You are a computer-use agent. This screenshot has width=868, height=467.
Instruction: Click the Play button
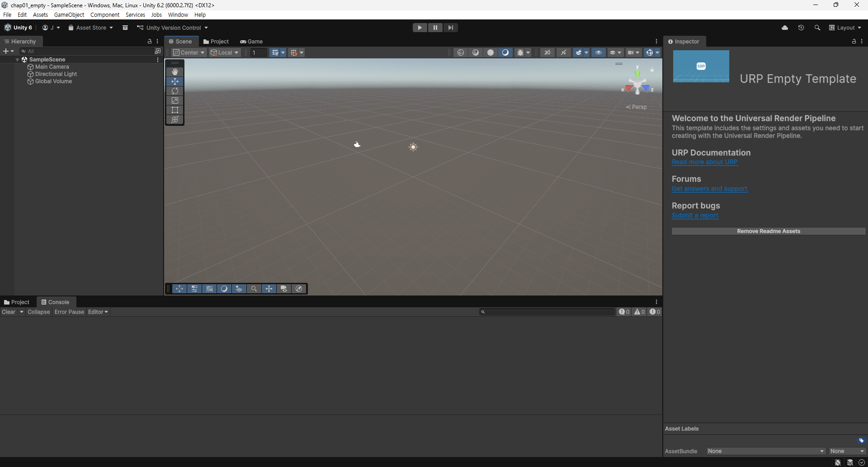(x=420, y=28)
